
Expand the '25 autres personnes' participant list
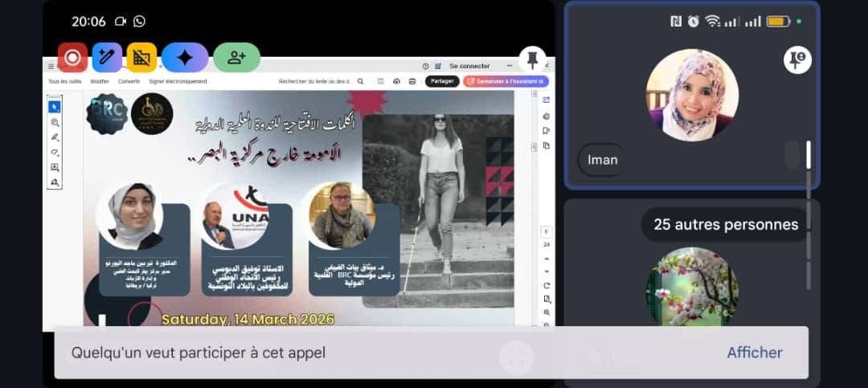click(x=725, y=224)
